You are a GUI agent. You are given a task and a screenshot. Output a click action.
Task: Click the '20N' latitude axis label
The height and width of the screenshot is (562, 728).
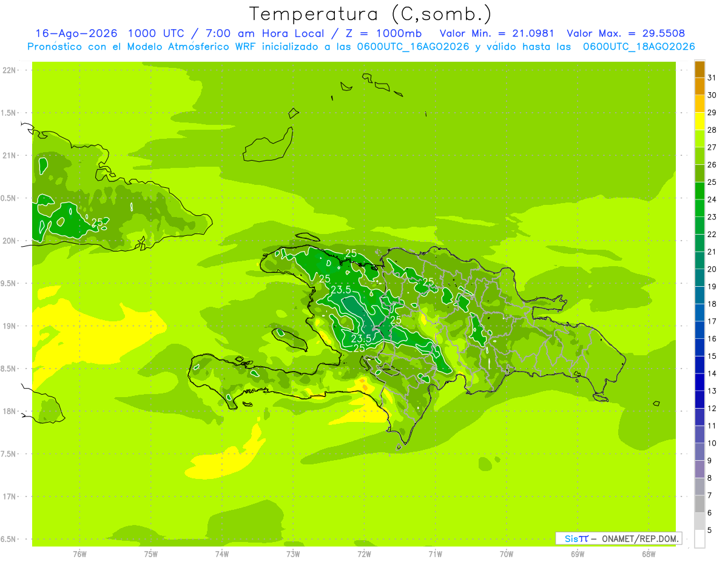[x=10, y=241]
